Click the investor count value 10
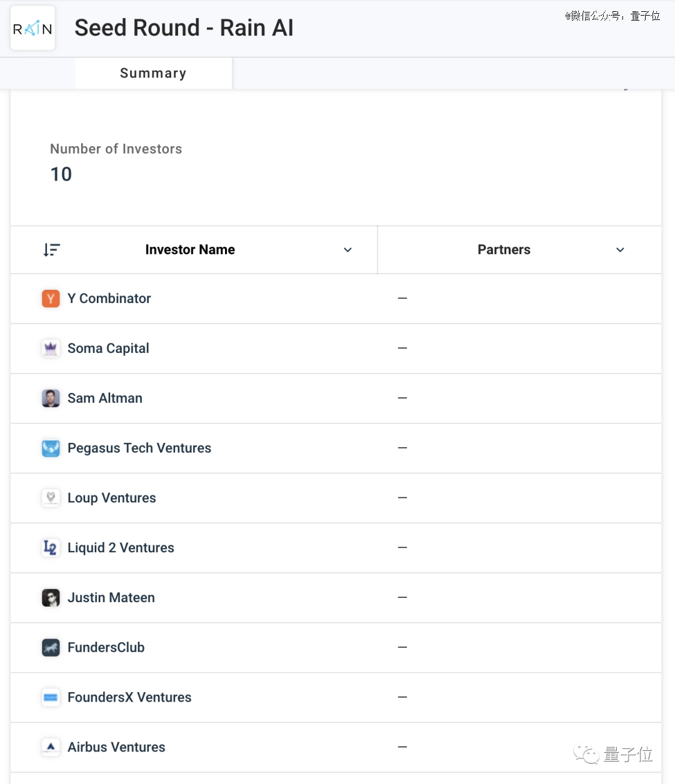This screenshot has height=784, width=675. [61, 174]
